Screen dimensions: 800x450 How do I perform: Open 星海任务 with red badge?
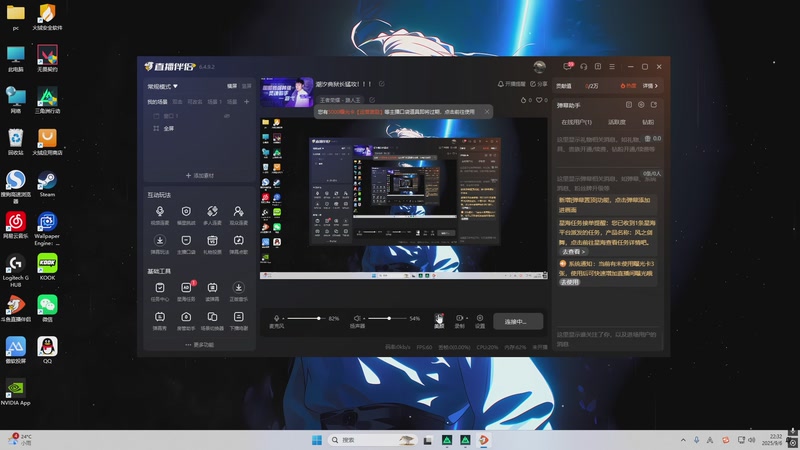pos(186,291)
